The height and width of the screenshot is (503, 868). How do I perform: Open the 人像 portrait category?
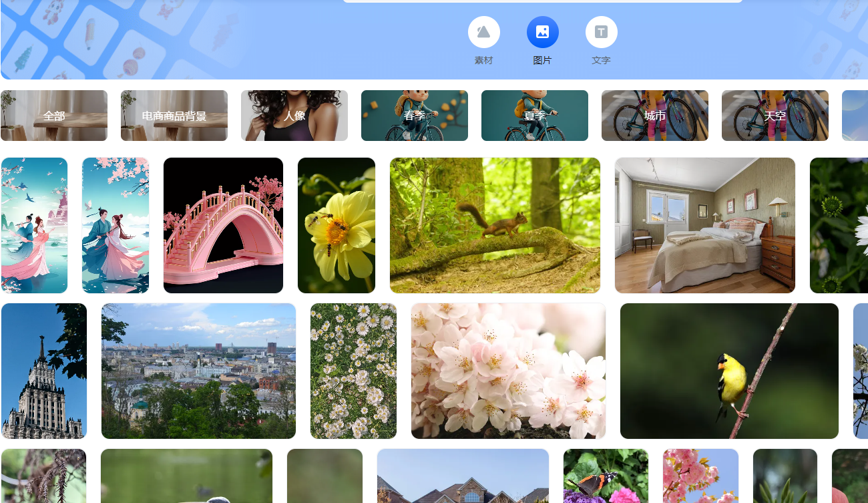click(294, 116)
